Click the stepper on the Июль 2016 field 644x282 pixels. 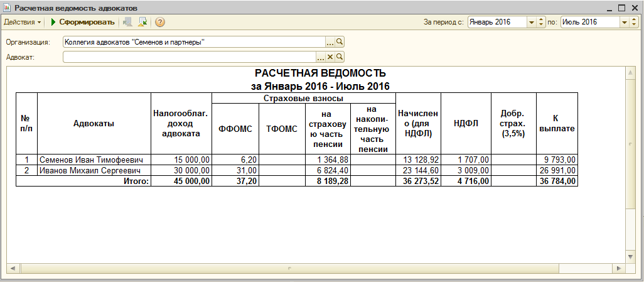635,22
